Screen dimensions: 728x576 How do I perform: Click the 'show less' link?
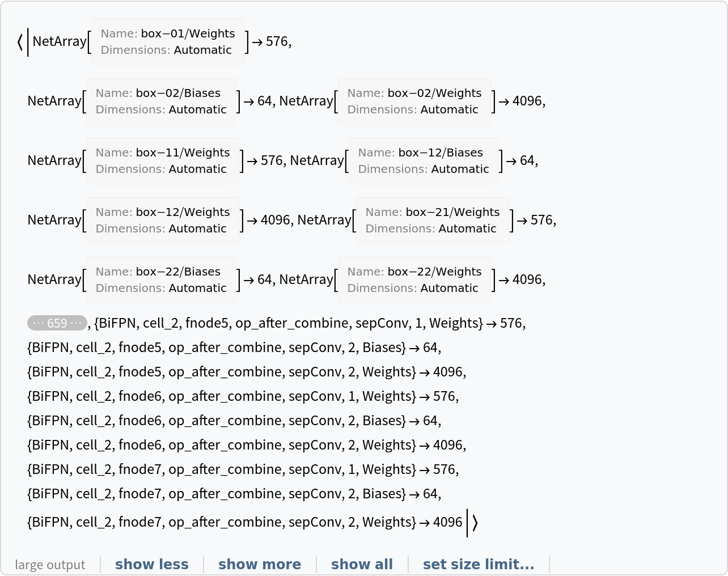click(151, 564)
